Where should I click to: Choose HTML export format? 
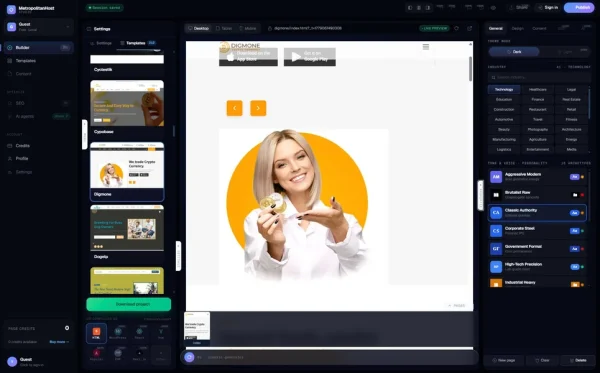tap(96, 333)
